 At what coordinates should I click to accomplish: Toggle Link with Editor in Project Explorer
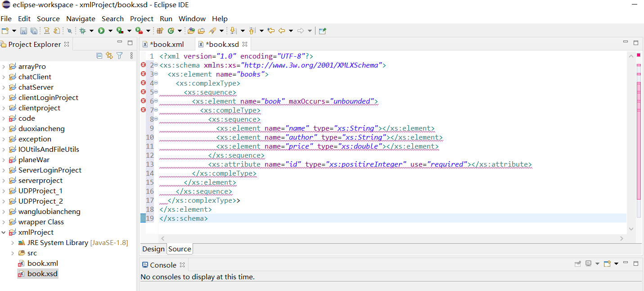[109, 55]
